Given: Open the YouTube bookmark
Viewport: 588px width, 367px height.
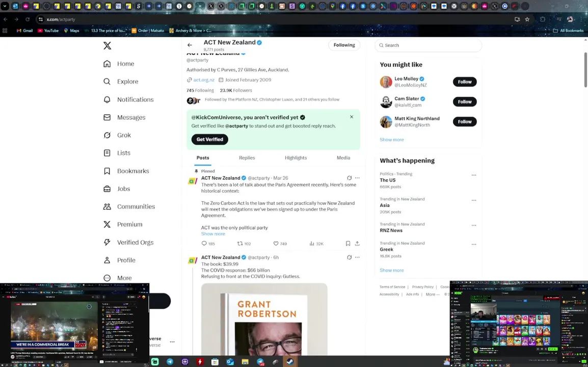Looking at the screenshot, I should click(48, 31).
